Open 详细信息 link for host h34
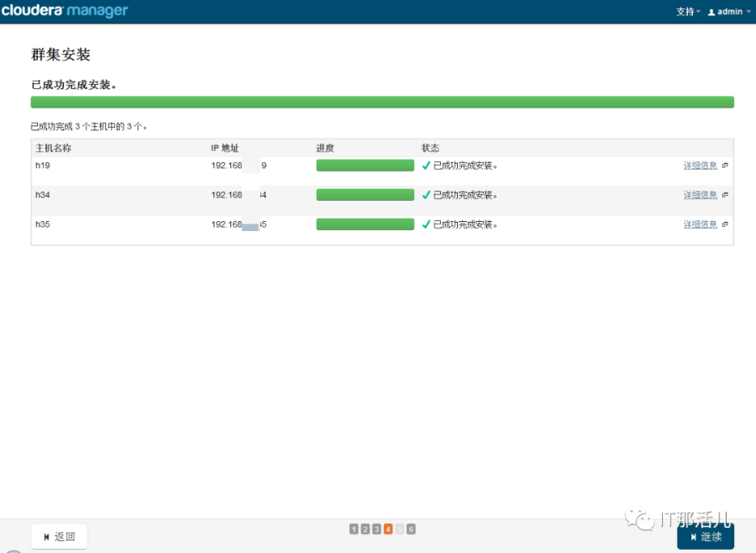 point(700,195)
